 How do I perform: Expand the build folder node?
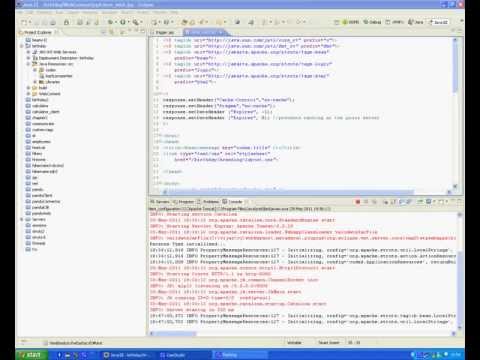click(x=28, y=88)
